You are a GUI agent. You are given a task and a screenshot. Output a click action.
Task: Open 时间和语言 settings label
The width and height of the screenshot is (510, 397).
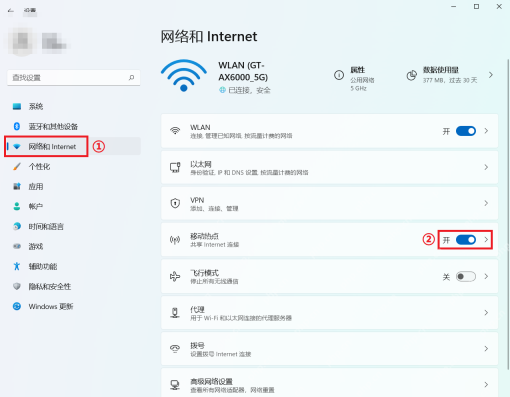tap(46, 226)
